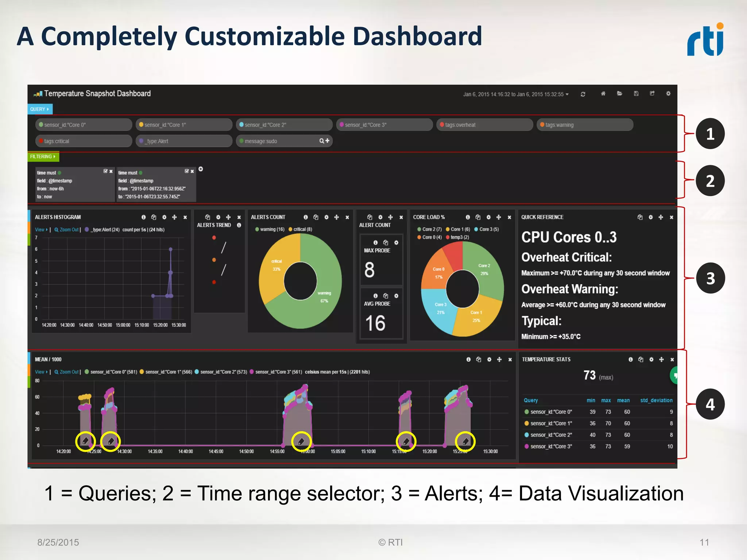Click the query search magnifier icon
Viewport: 747px width, 560px height.
click(x=322, y=141)
